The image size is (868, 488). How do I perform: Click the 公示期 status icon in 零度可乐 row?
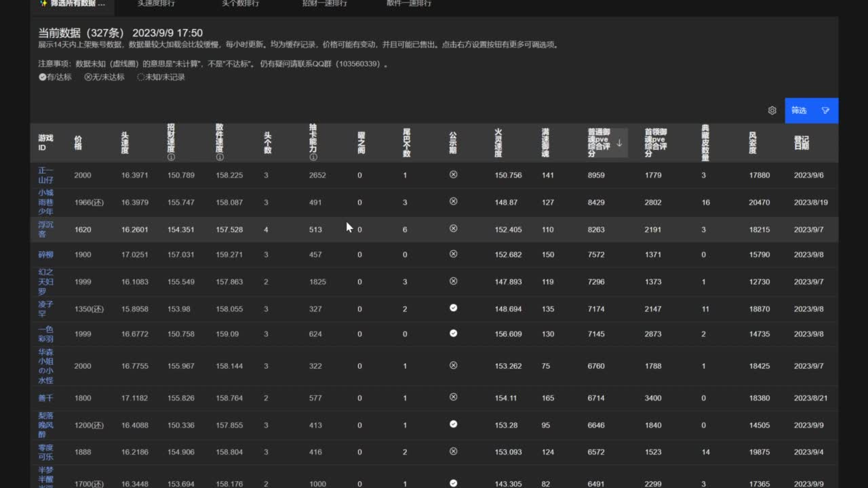click(454, 451)
